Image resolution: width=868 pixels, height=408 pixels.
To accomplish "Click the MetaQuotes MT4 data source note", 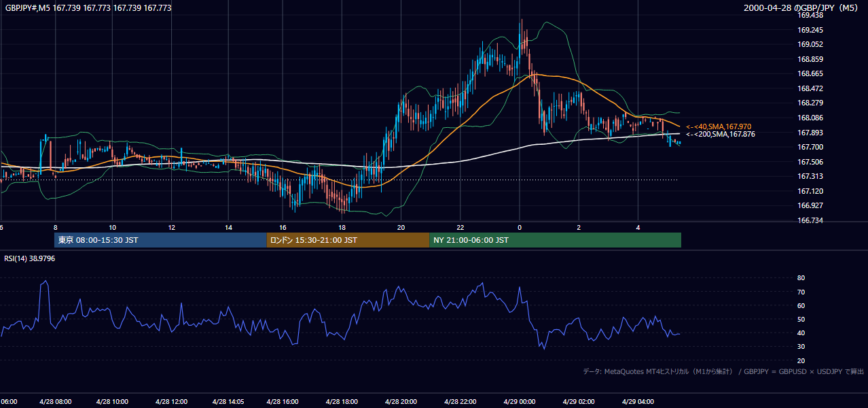I will [723, 371].
